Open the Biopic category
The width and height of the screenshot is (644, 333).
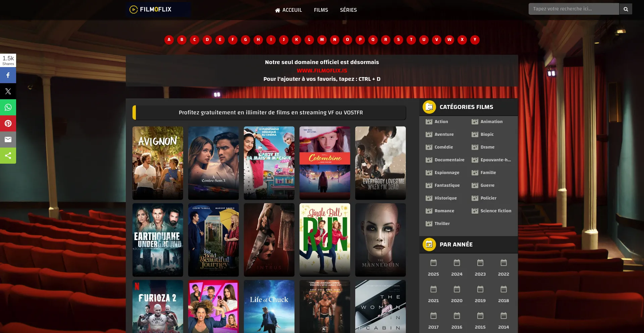[487, 134]
